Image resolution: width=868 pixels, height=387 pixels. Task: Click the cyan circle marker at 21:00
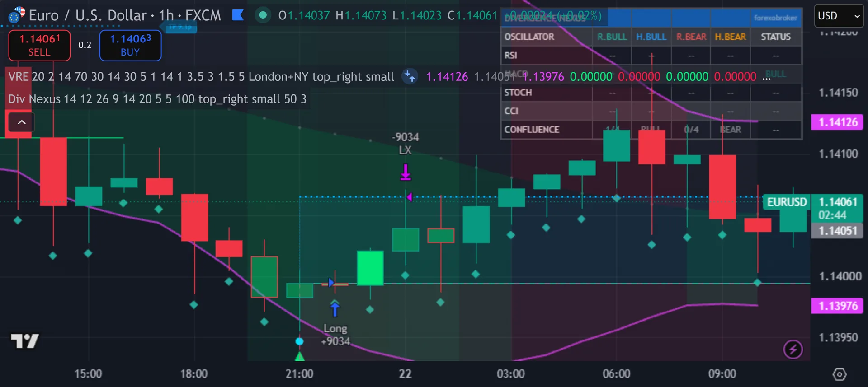pyautogui.click(x=299, y=341)
